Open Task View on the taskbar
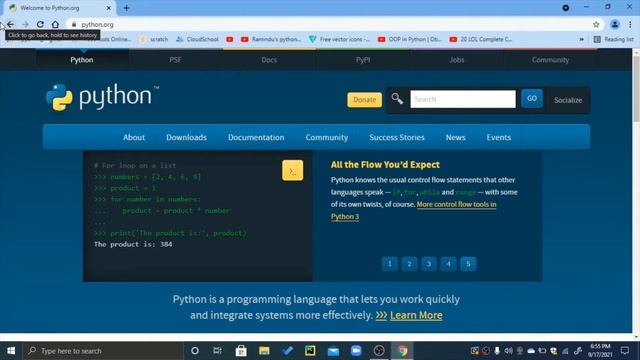640x360 pixels. (x=218, y=351)
